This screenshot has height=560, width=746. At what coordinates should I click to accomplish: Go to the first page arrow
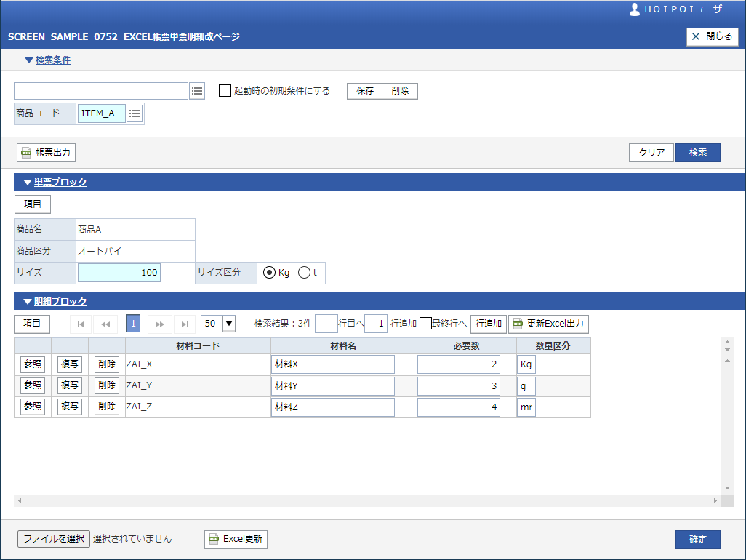point(80,324)
